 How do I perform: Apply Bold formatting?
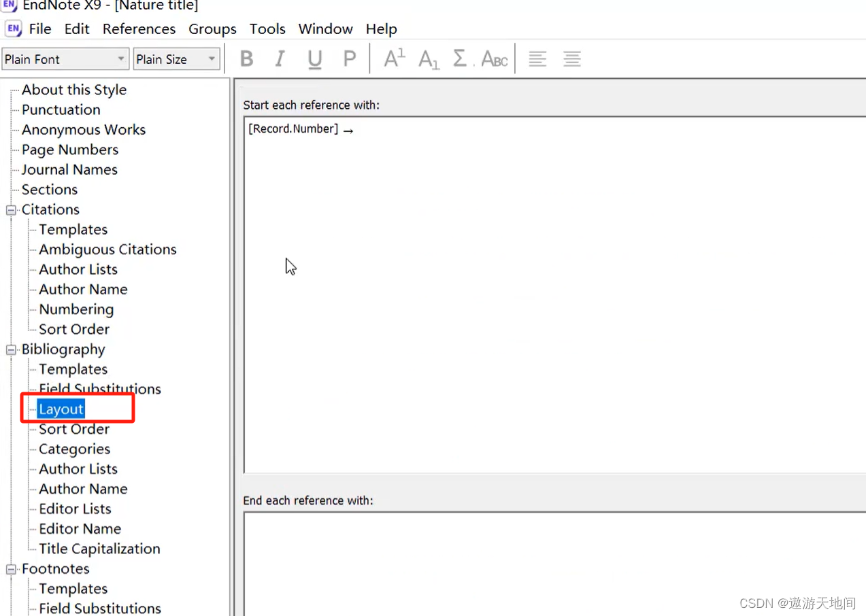tap(247, 59)
